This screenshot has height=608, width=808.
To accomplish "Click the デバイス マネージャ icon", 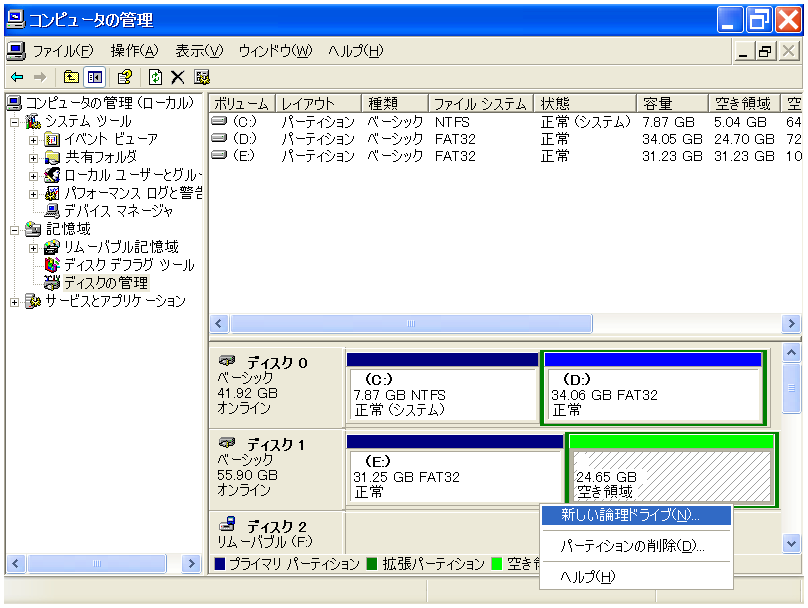I will click(x=52, y=211).
